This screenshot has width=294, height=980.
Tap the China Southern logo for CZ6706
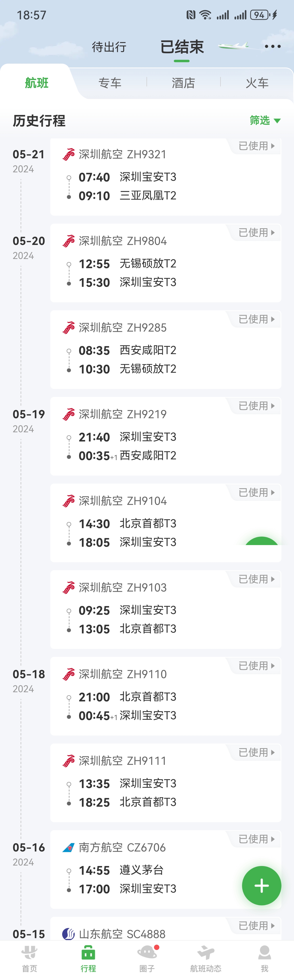pos(68,847)
